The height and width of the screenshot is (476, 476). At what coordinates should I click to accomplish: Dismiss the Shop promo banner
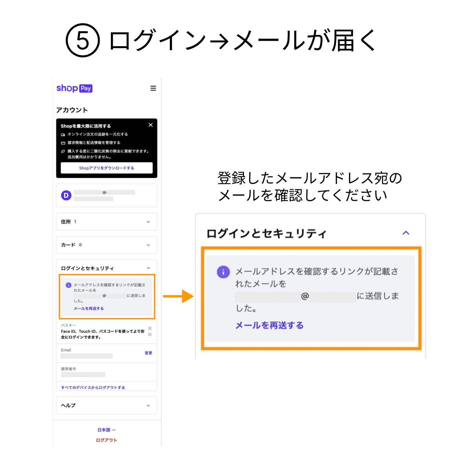click(151, 125)
